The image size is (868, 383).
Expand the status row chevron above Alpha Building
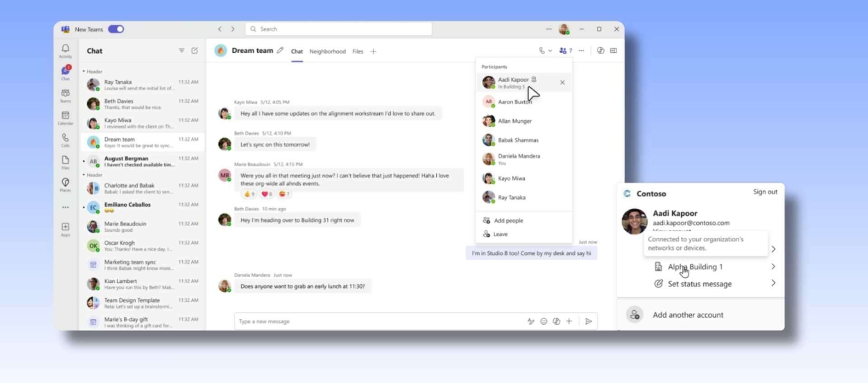coord(774,249)
